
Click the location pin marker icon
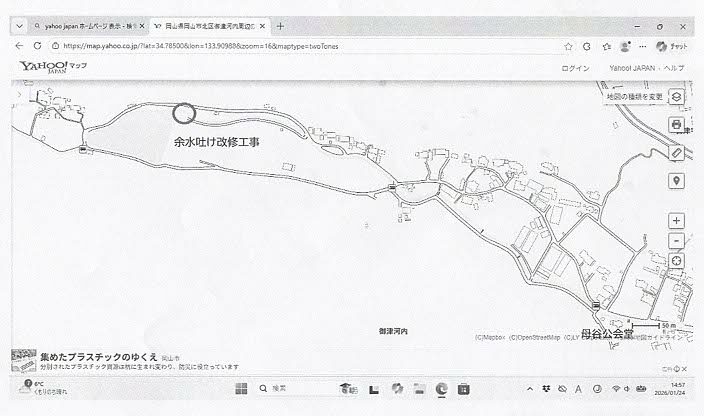(677, 181)
